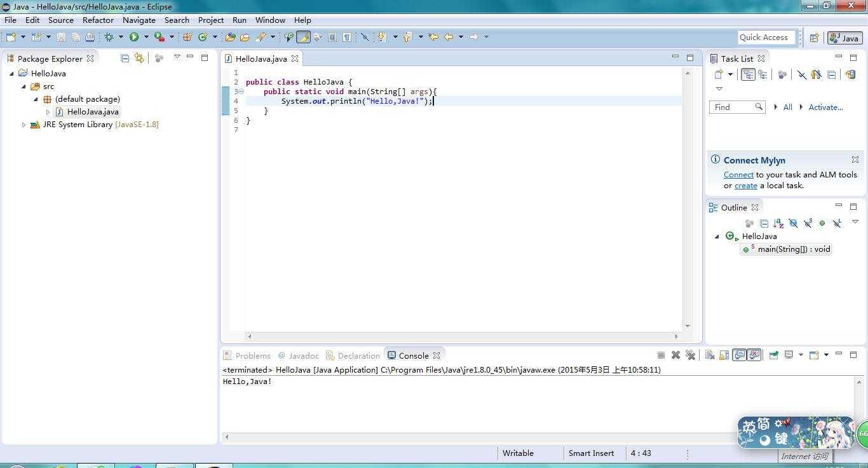The width and height of the screenshot is (868, 468).
Task: Click the Previous Annotation icon
Action: click(x=407, y=38)
